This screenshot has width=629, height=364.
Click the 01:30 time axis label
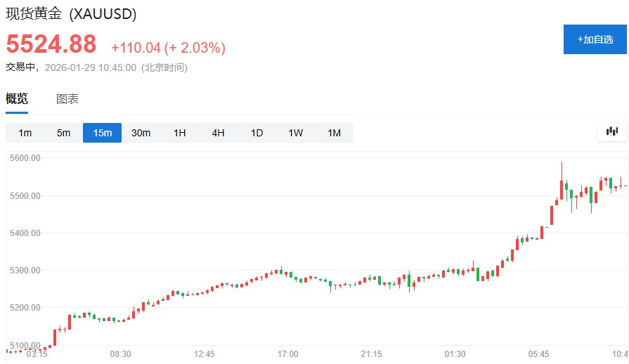pos(455,354)
